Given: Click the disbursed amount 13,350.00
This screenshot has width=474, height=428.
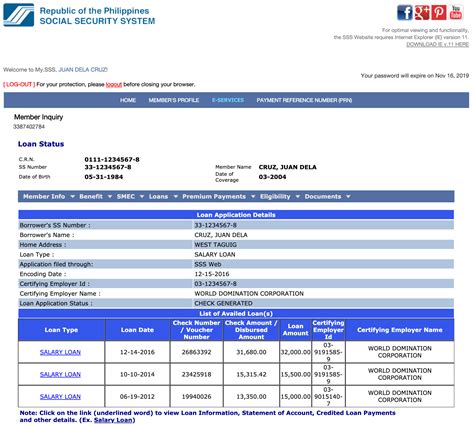Looking at the screenshot, I should (x=251, y=397).
